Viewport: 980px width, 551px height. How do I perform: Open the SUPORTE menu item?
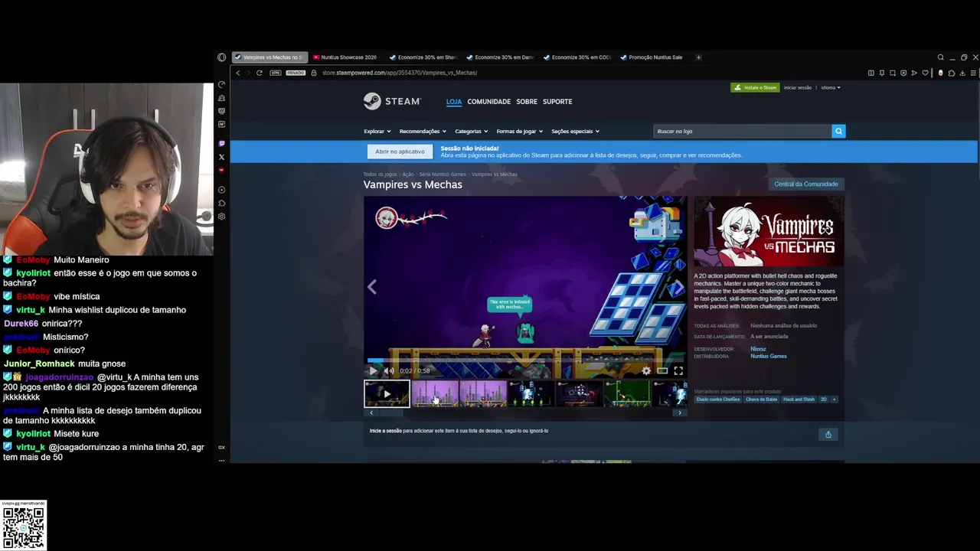pyautogui.click(x=557, y=101)
